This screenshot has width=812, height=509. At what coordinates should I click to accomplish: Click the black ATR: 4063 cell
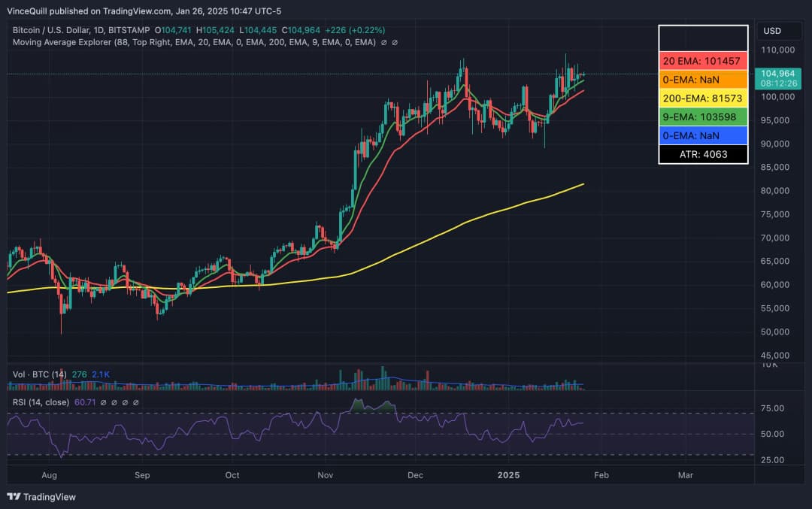(x=703, y=154)
